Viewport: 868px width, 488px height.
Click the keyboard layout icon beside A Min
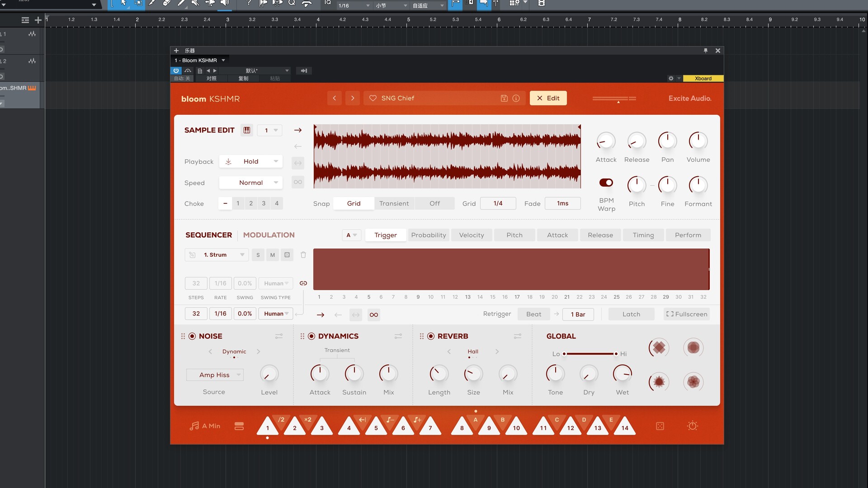(239, 426)
